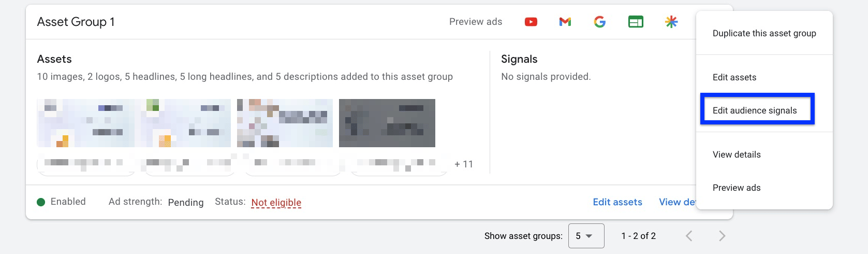Image resolution: width=868 pixels, height=254 pixels.
Task: Preview ads on YouTube icon
Action: click(x=531, y=22)
